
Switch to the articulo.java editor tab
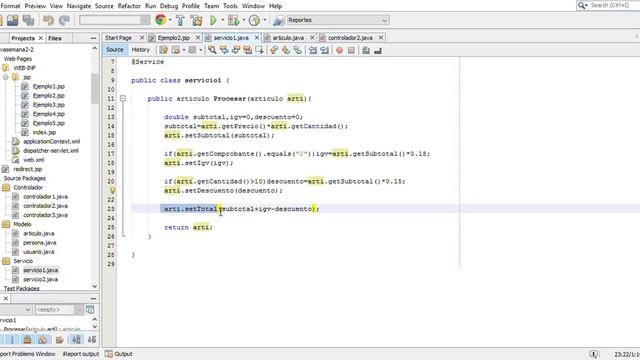(x=288, y=38)
